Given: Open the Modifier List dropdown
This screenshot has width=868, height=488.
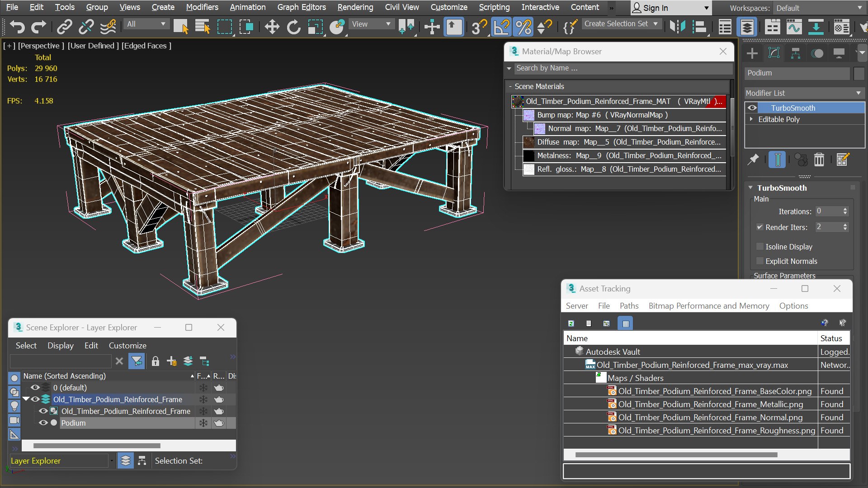Looking at the screenshot, I should point(804,93).
